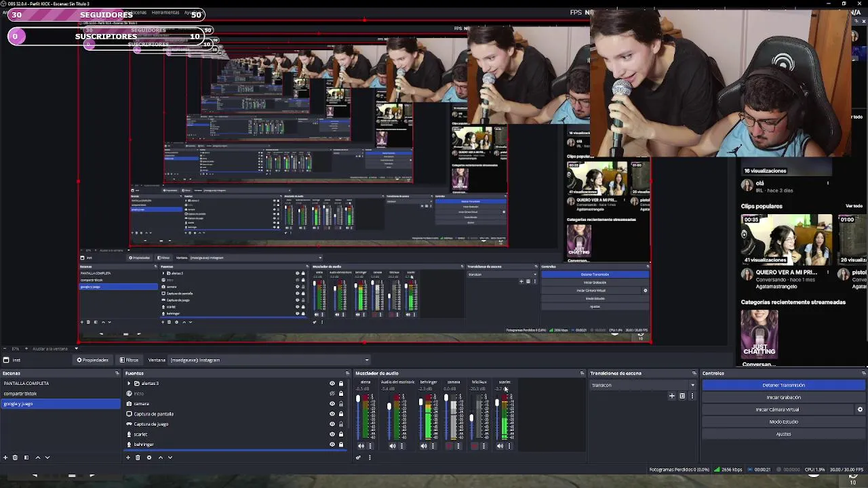Open virtual camera settings gear
The image size is (868, 488).
[x=860, y=409]
